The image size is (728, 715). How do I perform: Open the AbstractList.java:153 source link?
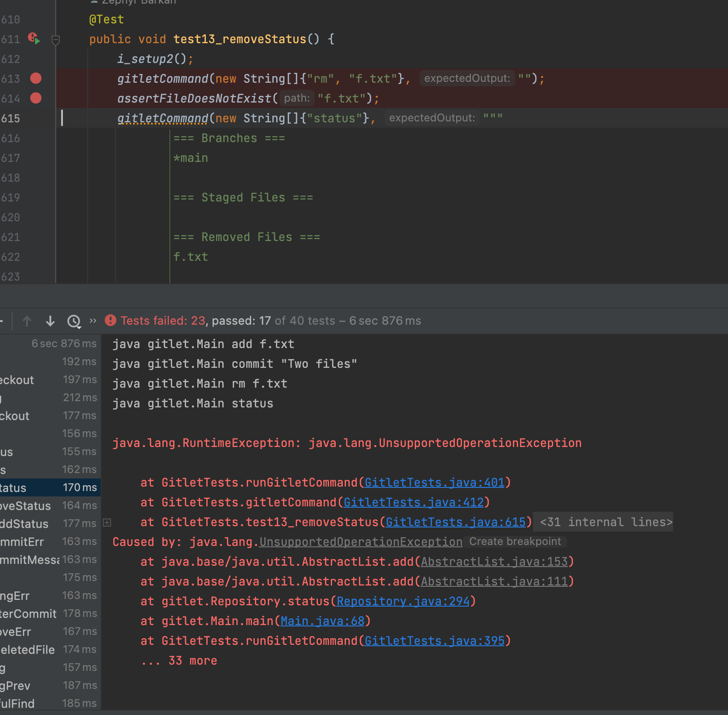click(494, 562)
